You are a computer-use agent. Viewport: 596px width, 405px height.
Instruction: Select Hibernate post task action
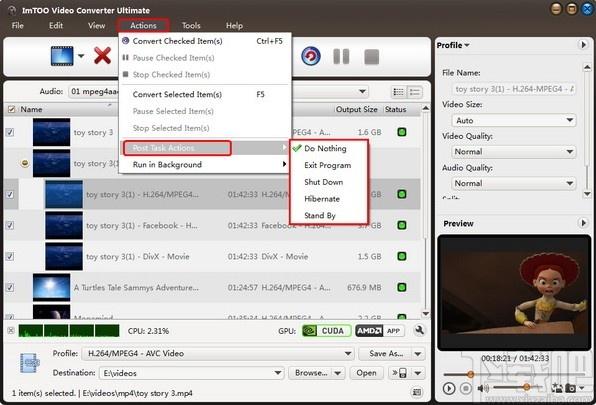coord(329,199)
